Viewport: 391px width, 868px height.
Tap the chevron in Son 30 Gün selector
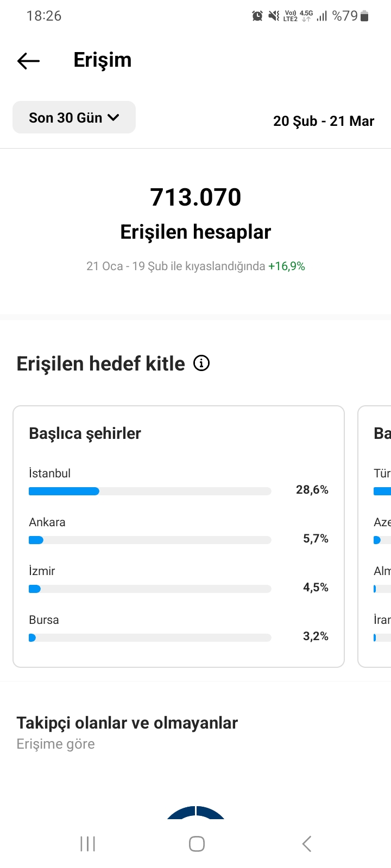click(x=113, y=117)
